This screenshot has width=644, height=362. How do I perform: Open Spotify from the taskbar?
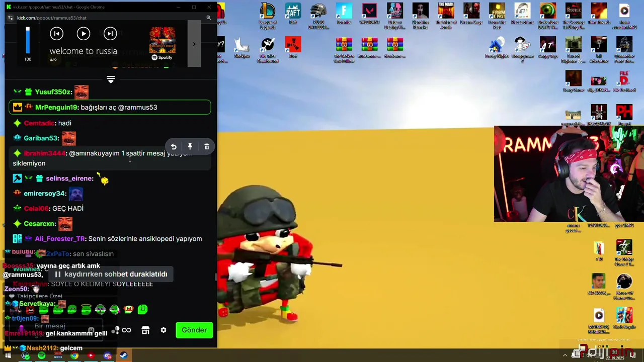click(42, 356)
